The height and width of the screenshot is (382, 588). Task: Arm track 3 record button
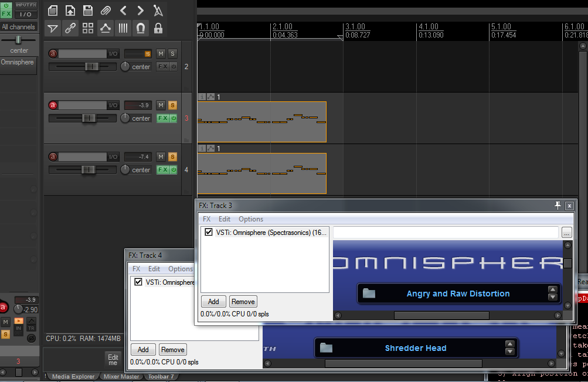(x=53, y=105)
